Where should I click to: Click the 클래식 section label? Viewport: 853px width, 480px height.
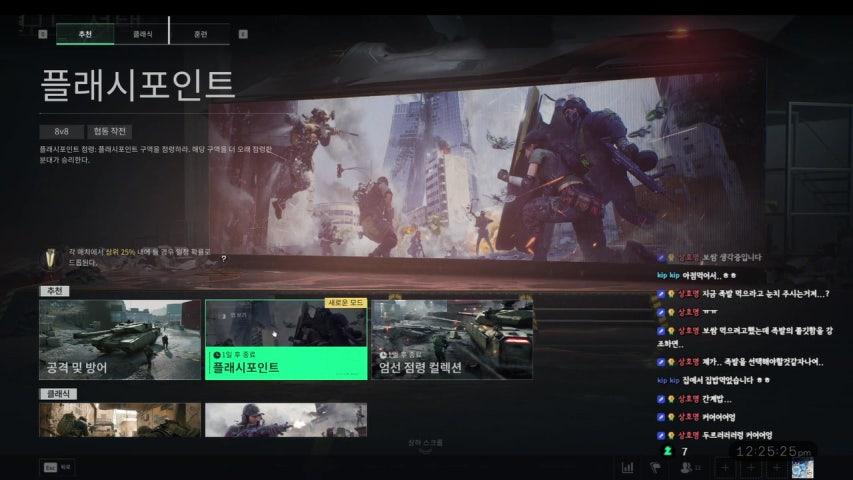[x=58, y=393]
